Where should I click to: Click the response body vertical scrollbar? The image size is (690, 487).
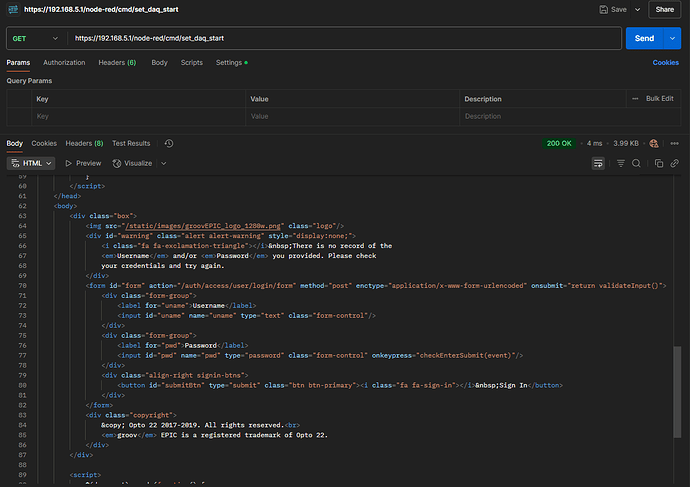(677, 392)
